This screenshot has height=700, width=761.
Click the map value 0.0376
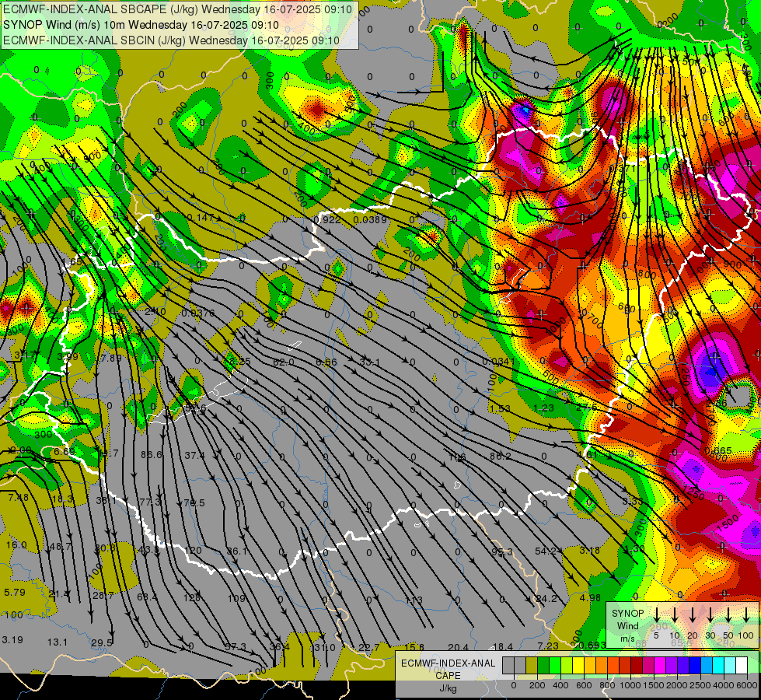(x=198, y=313)
